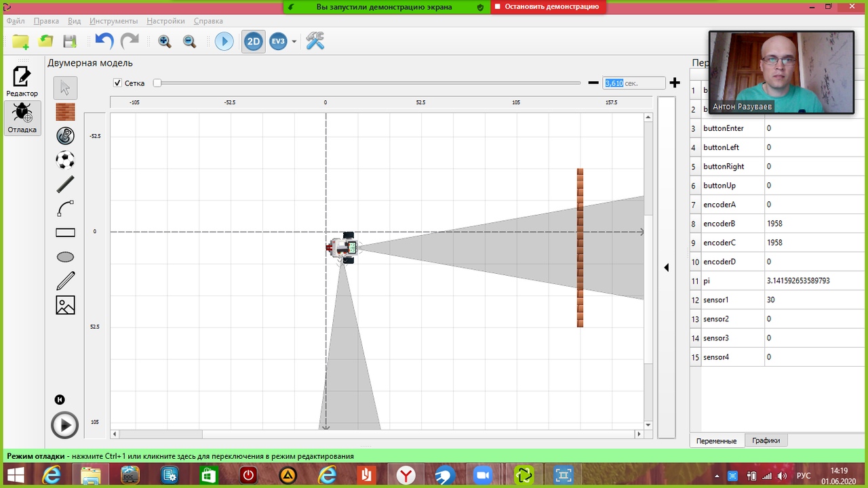Expand the EV3 robot model dropdown
Viewport: 868px width, 488px height.
pyautogui.click(x=294, y=42)
